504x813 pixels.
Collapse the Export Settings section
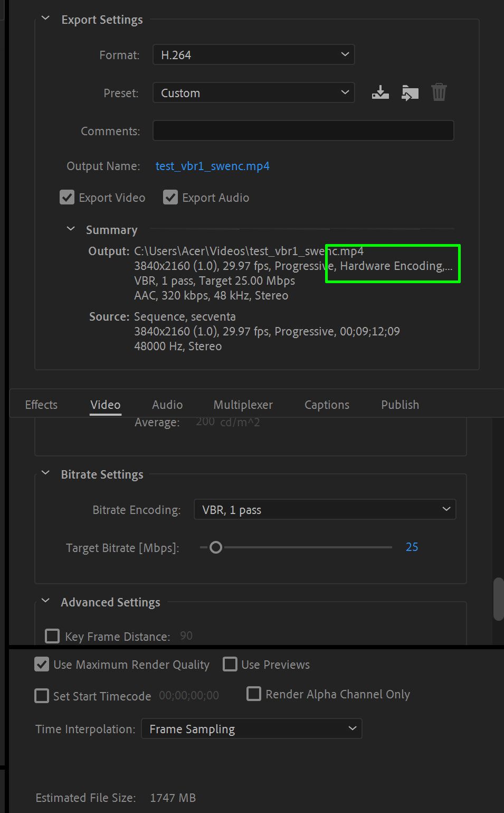point(46,19)
